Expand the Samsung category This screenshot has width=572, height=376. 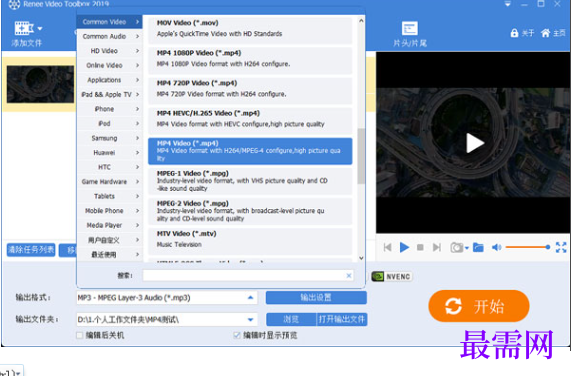[109, 138]
